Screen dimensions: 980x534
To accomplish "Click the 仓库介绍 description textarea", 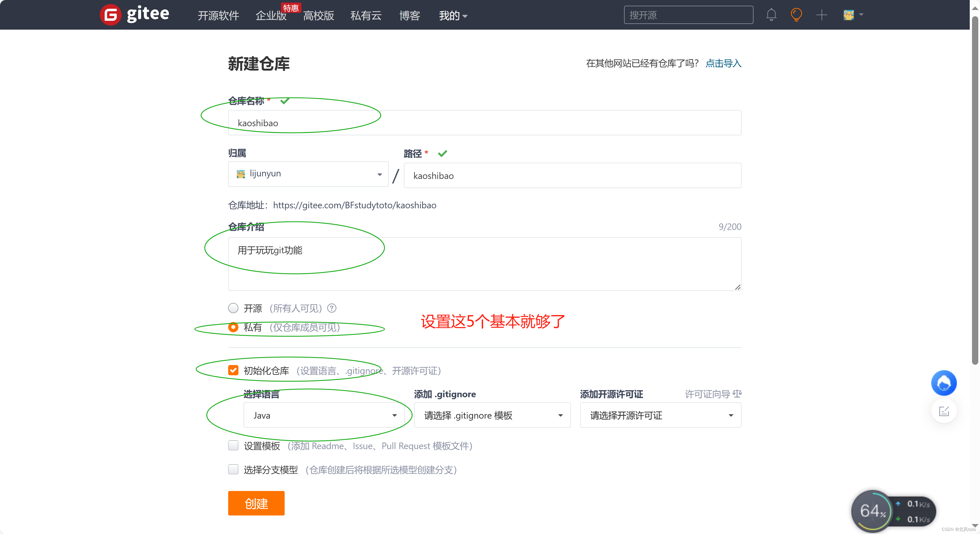I will coord(485,264).
